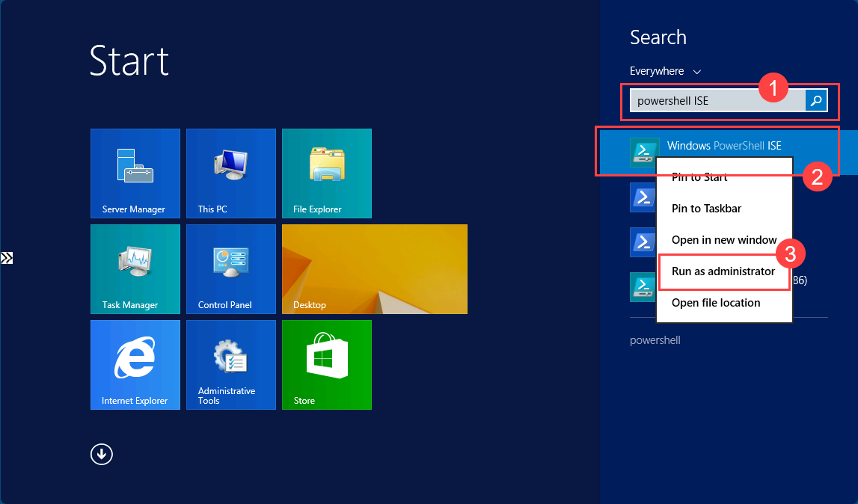The image size is (858, 504).
Task: Open the Everywhere search scope dropdown
Action: point(664,71)
